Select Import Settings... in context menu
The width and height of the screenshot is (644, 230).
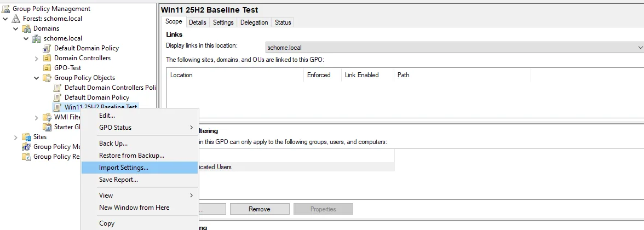140,167
